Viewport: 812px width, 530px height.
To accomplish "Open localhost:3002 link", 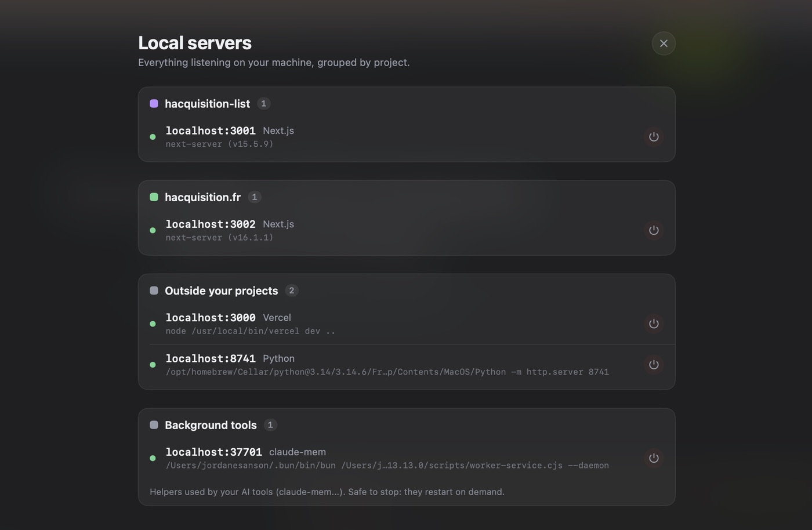I will 211,224.
